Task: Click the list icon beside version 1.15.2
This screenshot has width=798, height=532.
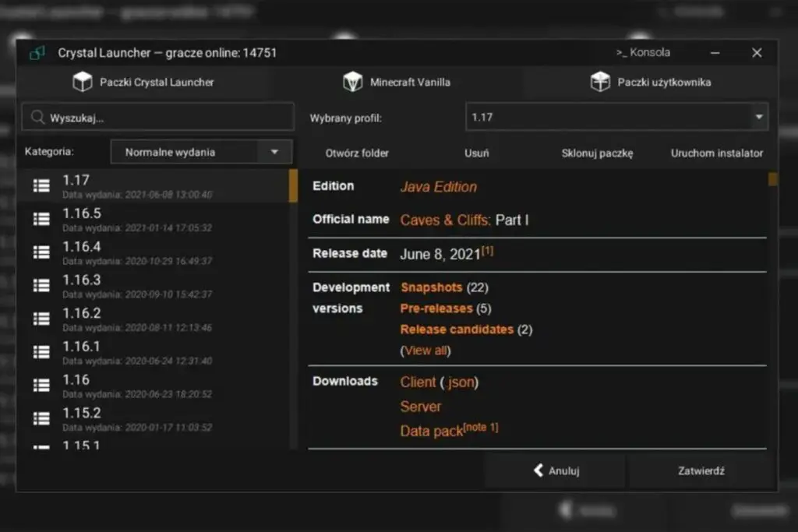Action: tap(41, 418)
